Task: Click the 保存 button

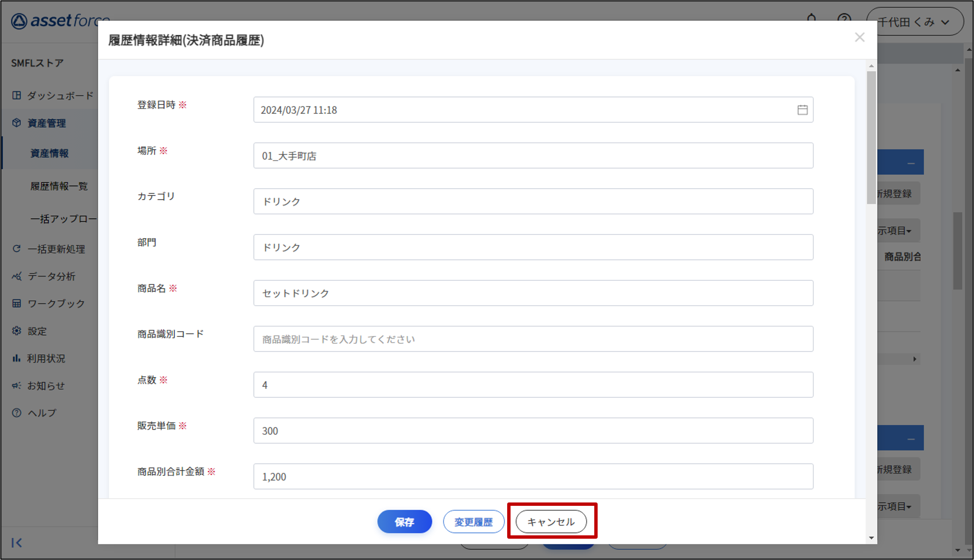Action: pos(404,522)
